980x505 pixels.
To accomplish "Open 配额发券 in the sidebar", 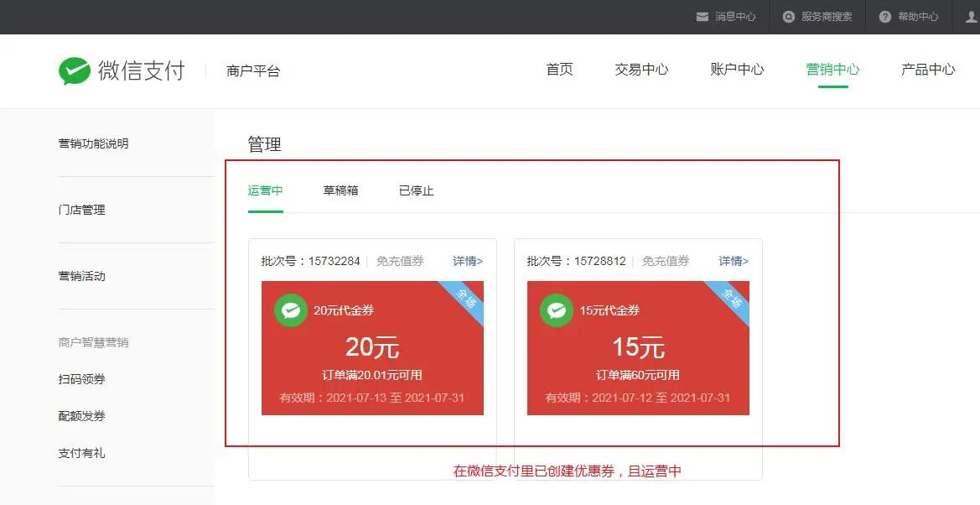I will click(81, 416).
